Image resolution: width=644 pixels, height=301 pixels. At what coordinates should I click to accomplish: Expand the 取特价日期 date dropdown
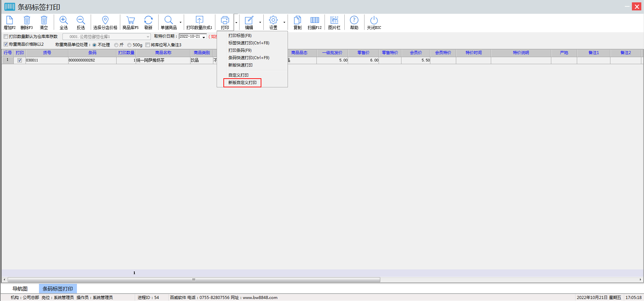(x=204, y=37)
